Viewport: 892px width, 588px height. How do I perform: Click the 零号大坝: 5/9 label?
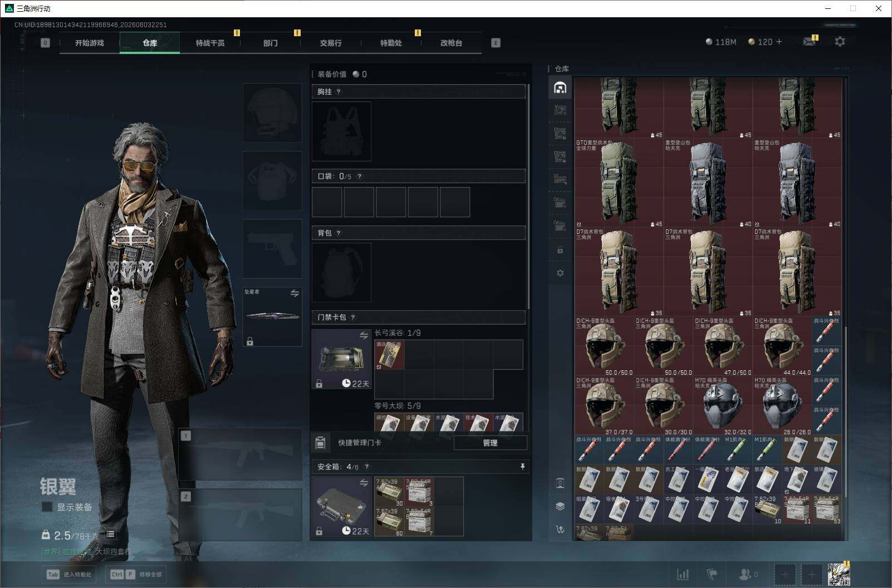pyautogui.click(x=398, y=405)
